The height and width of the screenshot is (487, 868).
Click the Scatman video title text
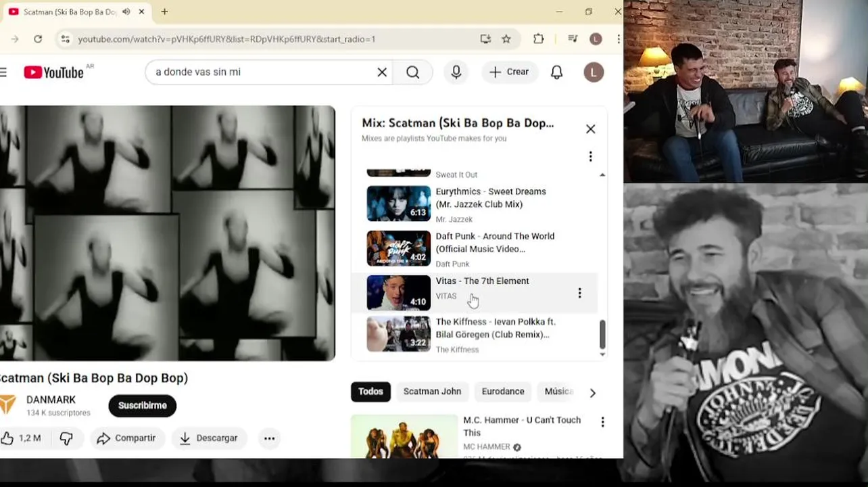94,378
